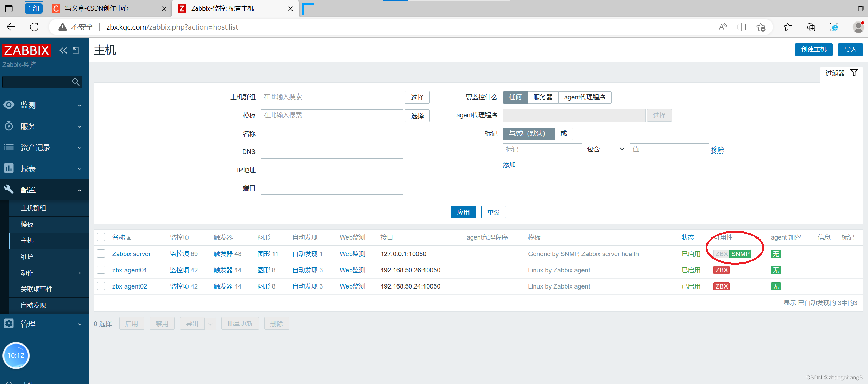Click the eye icon next to 监测
The height and width of the screenshot is (384, 868).
pos(9,105)
